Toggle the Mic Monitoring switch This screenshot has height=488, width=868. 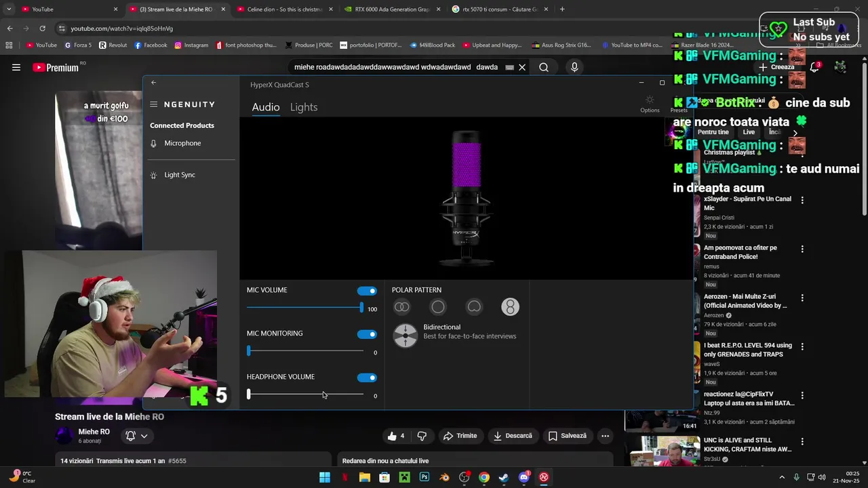(367, 334)
